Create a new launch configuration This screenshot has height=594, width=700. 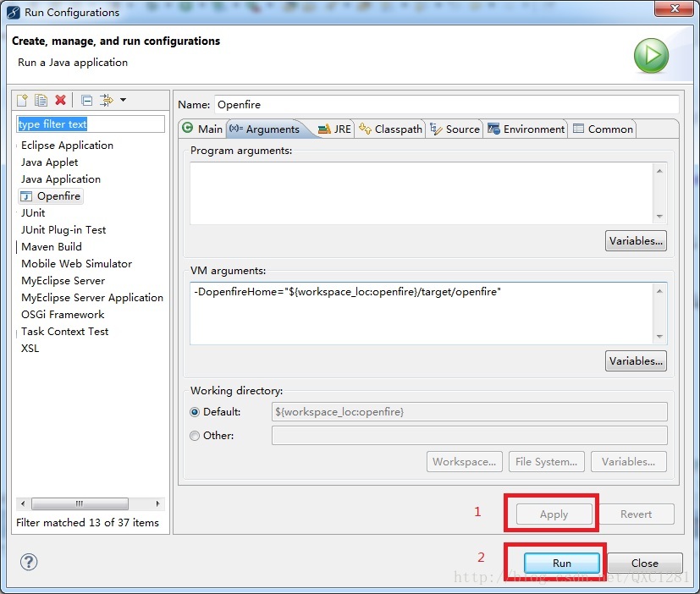(x=22, y=100)
